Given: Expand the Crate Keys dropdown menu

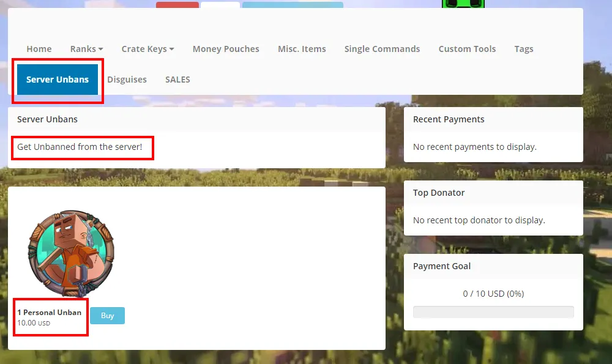Looking at the screenshot, I should 147,49.
